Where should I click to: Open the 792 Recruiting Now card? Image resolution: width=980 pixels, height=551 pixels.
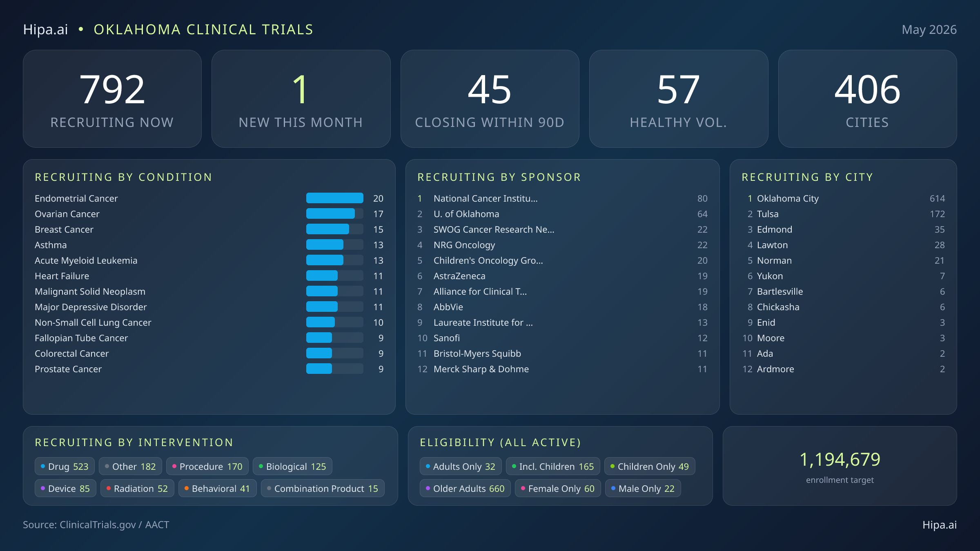coord(112,99)
